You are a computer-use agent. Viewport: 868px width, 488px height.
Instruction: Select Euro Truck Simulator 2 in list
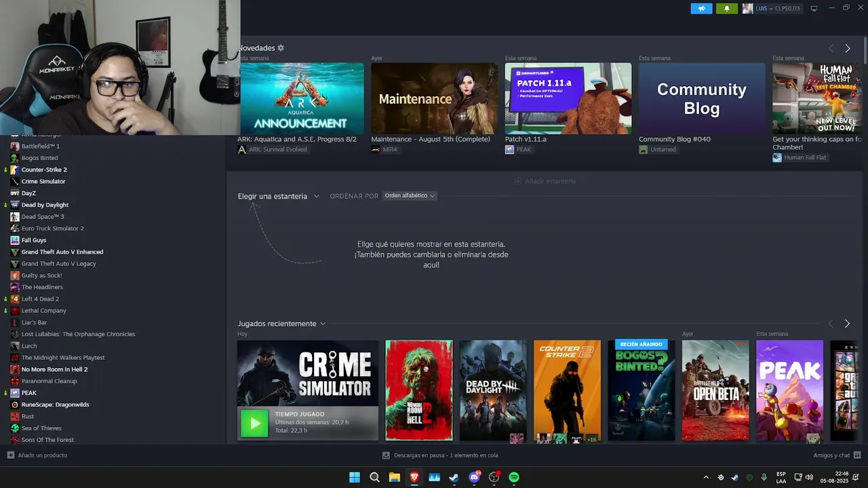(x=52, y=228)
